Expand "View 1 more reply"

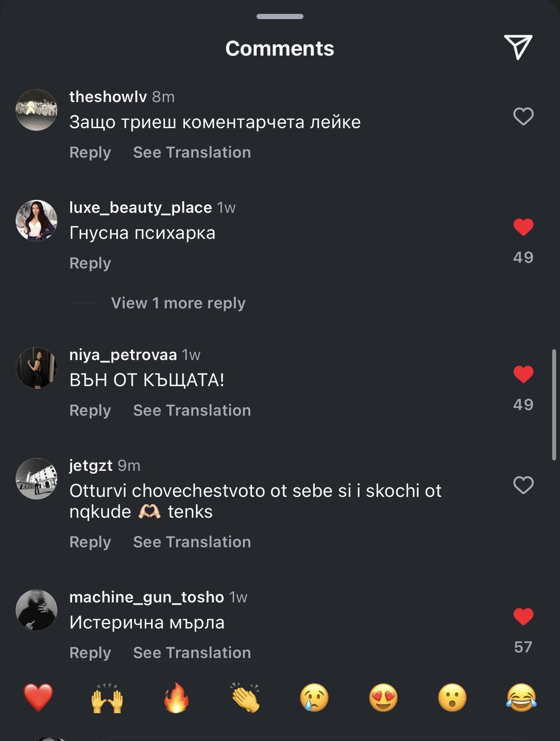coord(178,303)
